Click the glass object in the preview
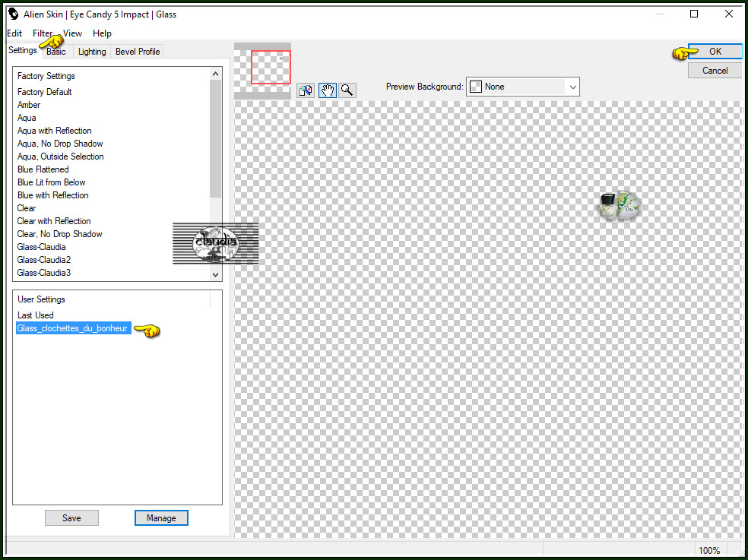This screenshot has width=748, height=560. point(620,206)
